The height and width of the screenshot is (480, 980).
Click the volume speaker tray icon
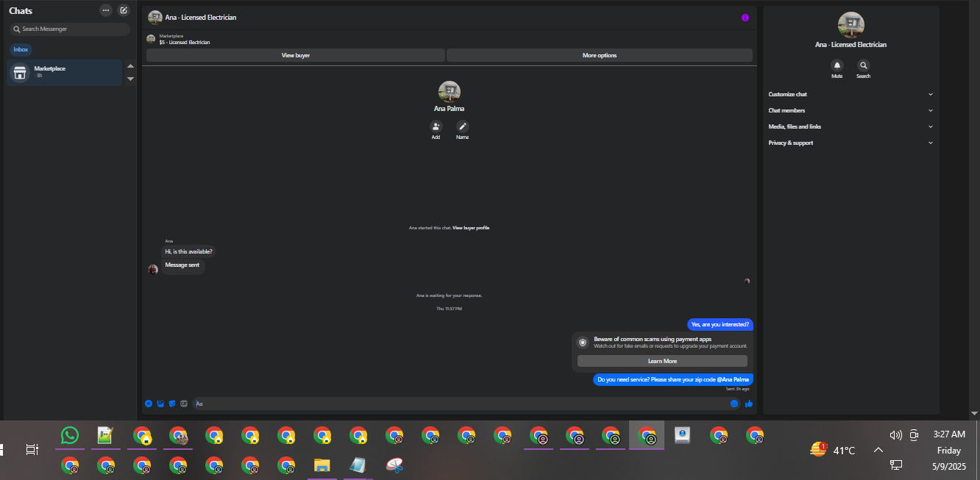(895, 435)
